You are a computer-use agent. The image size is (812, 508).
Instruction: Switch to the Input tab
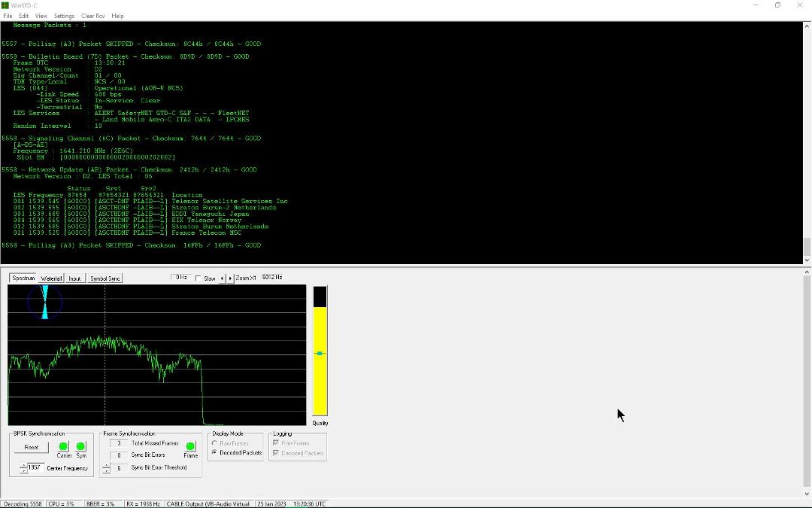pos(74,279)
